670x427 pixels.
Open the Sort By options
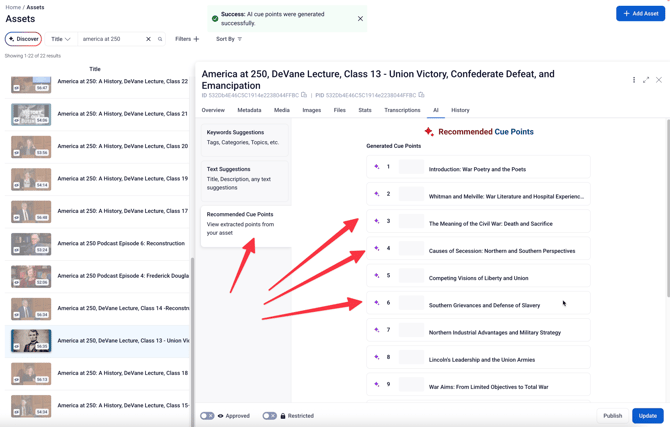pyautogui.click(x=229, y=39)
